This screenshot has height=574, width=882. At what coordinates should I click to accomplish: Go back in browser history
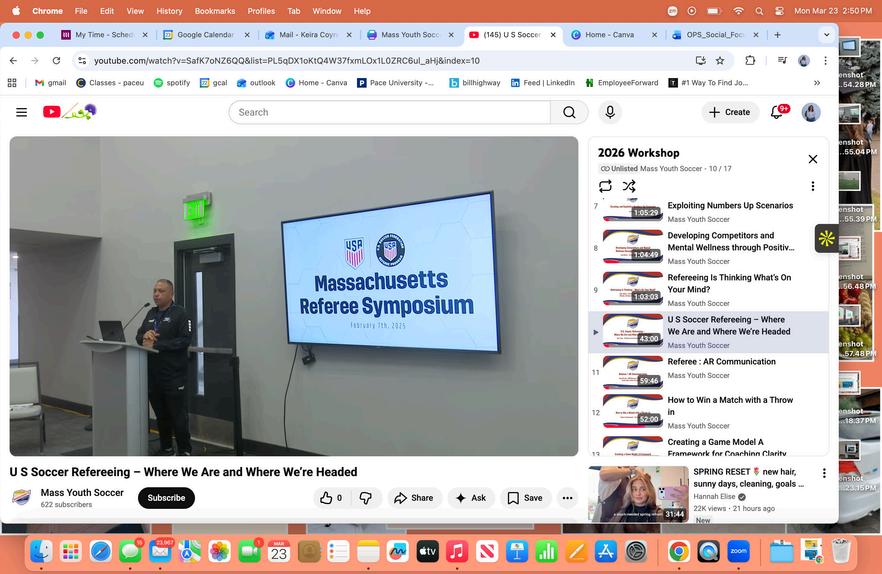tap(14, 60)
